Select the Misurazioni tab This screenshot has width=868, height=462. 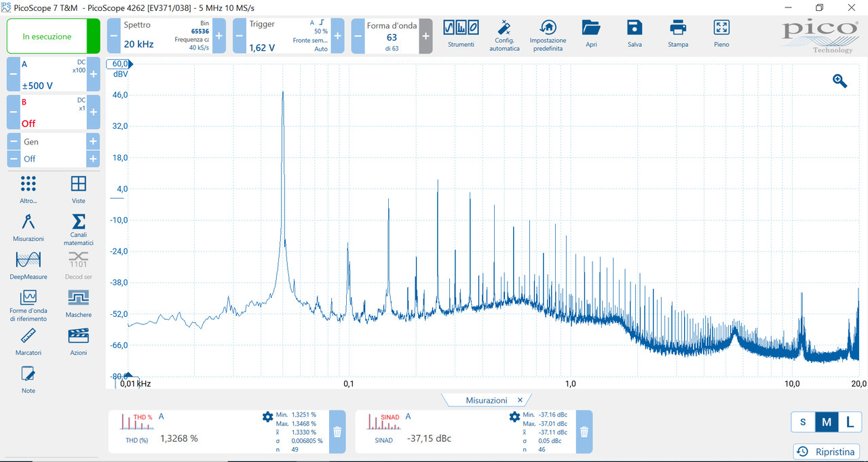[x=486, y=400]
